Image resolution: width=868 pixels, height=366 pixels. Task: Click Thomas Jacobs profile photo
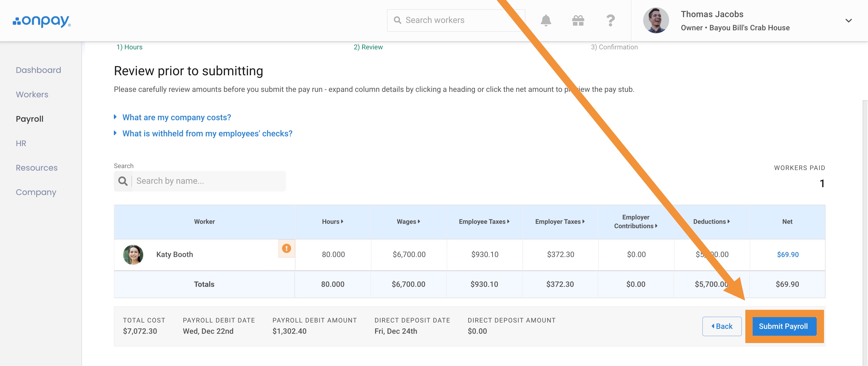pos(656,21)
